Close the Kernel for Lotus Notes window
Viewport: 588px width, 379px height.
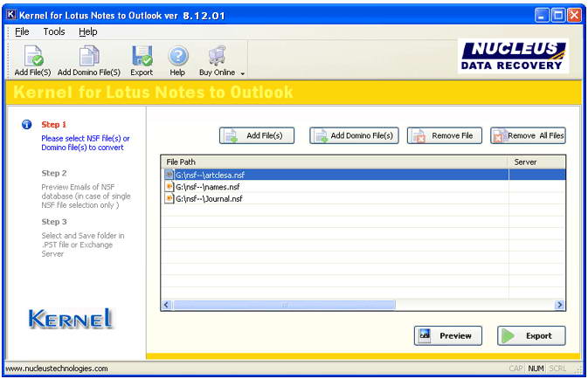click(574, 16)
